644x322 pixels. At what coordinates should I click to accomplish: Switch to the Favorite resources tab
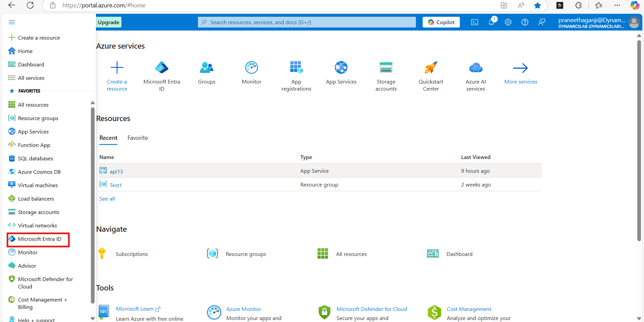138,138
